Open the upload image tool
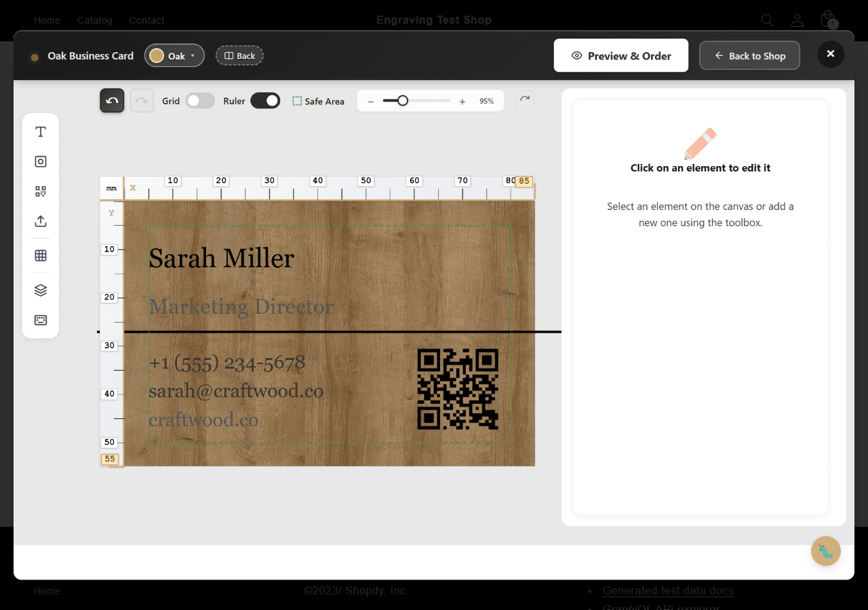The width and height of the screenshot is (868, 610). click(x=40, y=221)
